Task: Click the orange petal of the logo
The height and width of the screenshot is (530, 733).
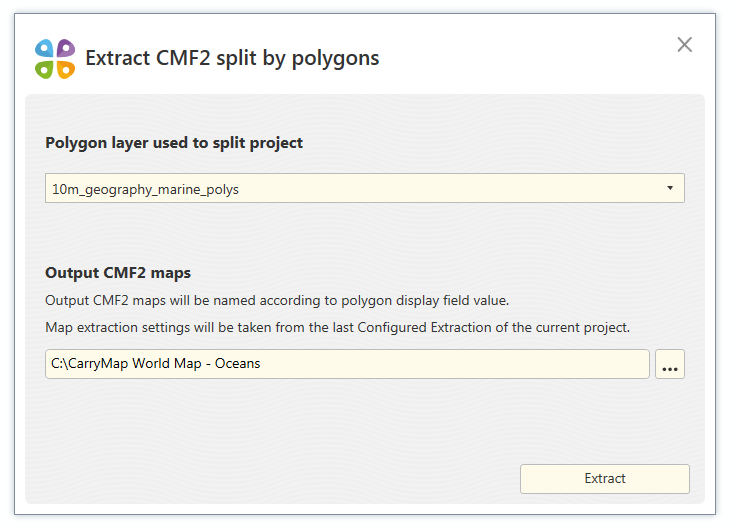Action: (66, 69)
